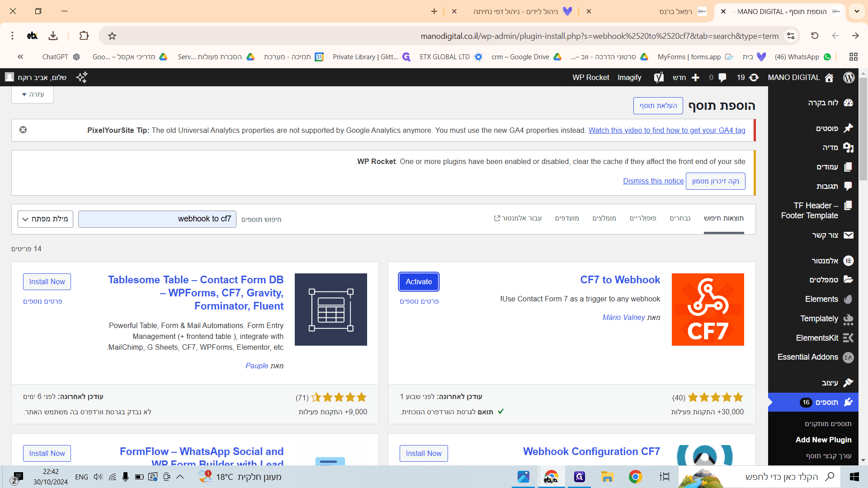
Task: Dismiss the PixelYourSite tip notice
Action: coord(23,130)
